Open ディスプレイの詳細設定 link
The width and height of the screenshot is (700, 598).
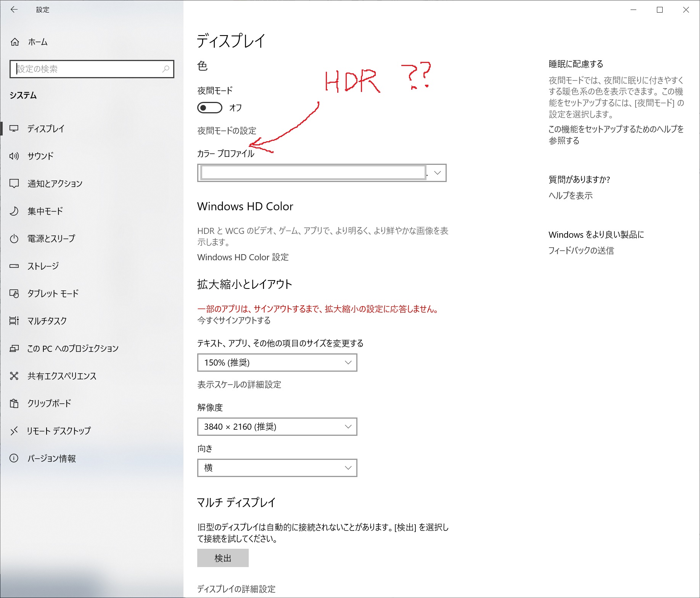pos(236,589)
